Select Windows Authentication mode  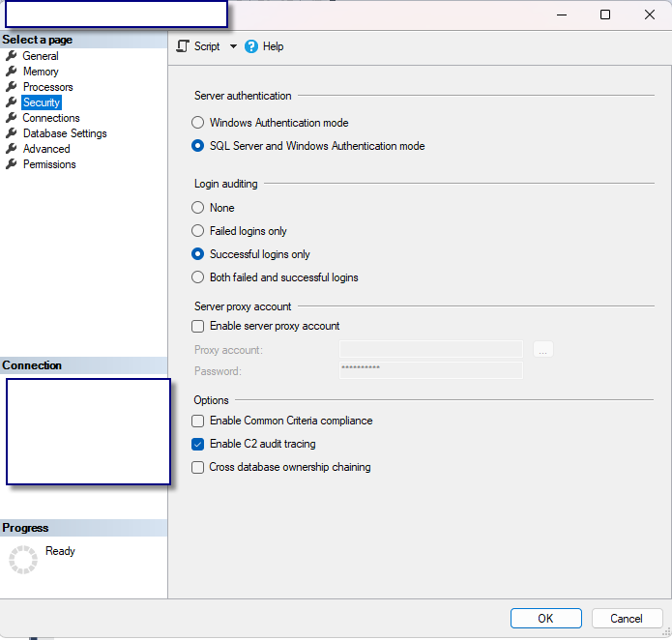pyautogui.click(x=270, y=123)
